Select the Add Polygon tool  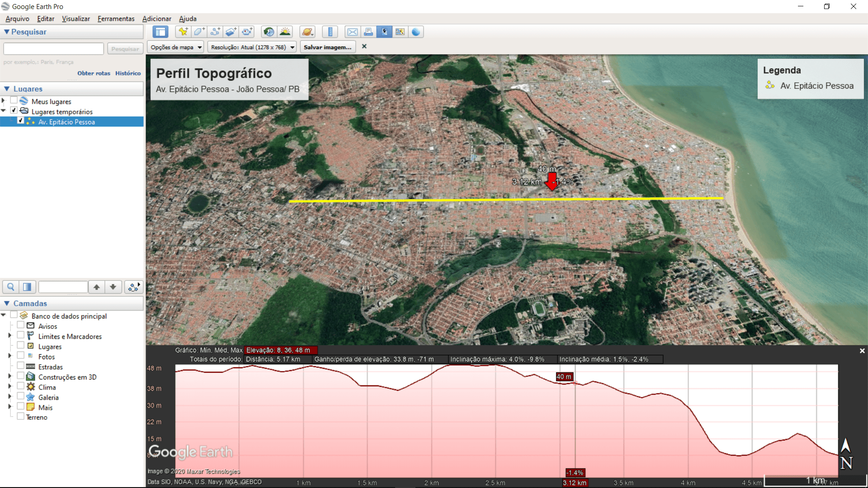[199, 32]
